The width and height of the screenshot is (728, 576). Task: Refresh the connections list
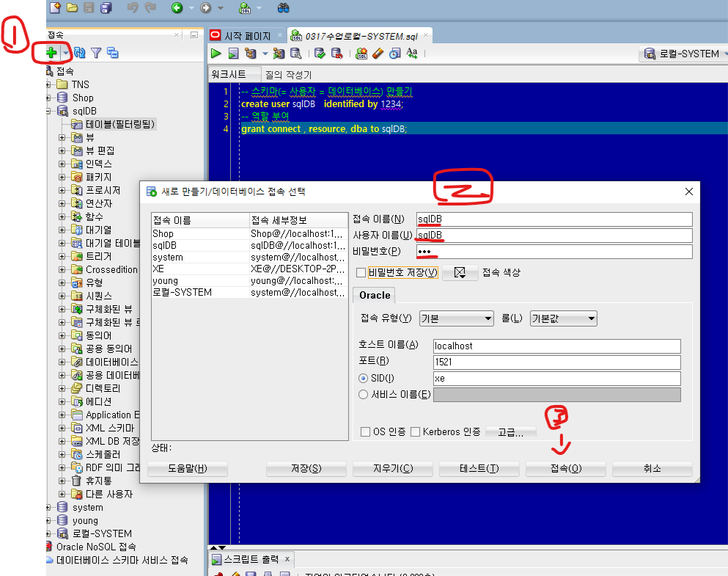tap(79, 53)
